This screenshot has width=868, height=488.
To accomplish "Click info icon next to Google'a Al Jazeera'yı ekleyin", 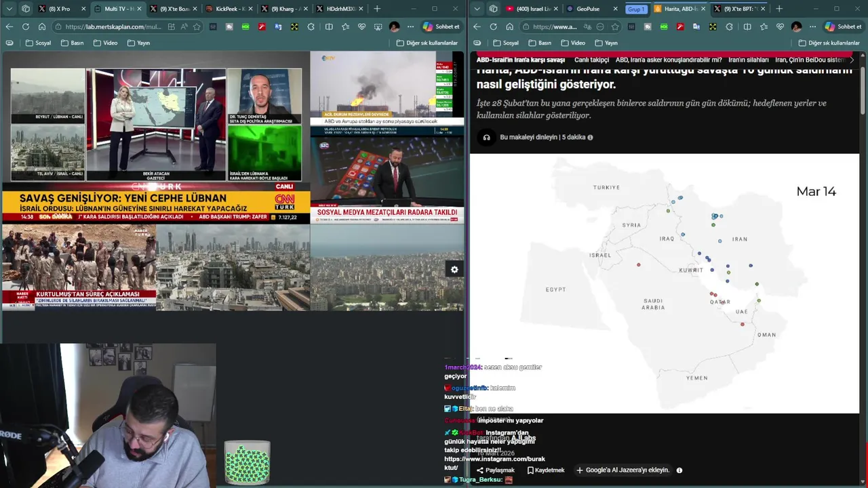I will (x=679, y=470).
